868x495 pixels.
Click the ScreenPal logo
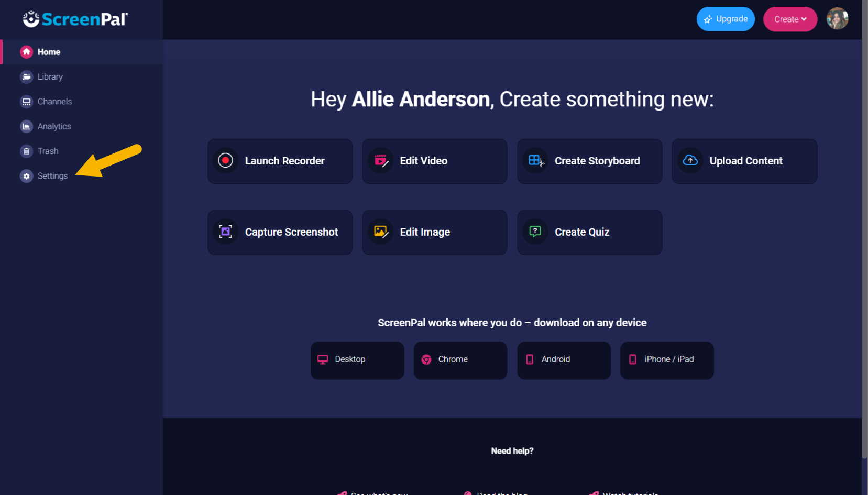point(75,19)
